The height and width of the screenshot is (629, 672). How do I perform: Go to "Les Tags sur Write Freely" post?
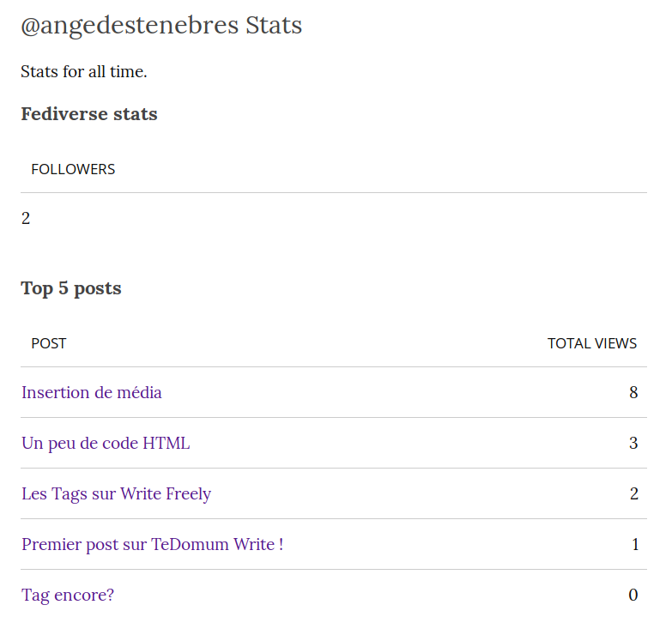[116, 494]
